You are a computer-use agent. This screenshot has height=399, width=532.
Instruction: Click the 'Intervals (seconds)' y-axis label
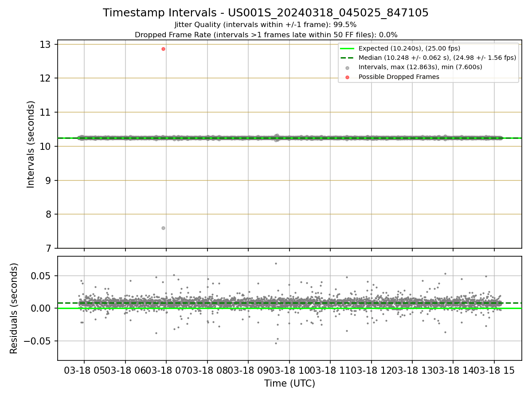pyautogui.click(x=31, y=144)
